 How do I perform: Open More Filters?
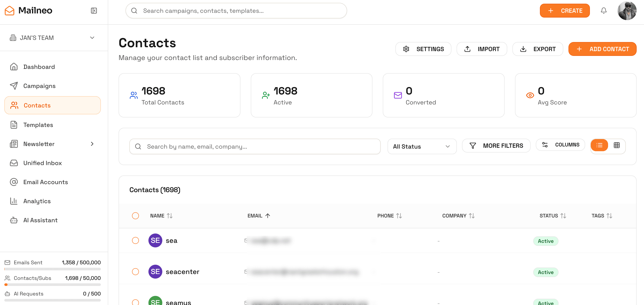pyautogui.click(x=496, y=145)
